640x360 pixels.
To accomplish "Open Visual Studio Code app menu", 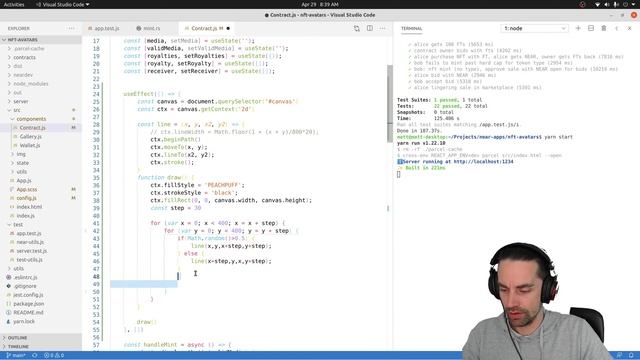I will pos(62,4).
